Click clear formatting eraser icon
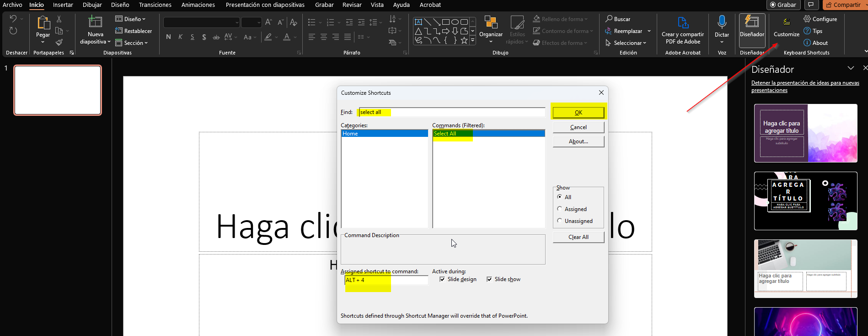 pyautogui.click(x=294, y=22)
